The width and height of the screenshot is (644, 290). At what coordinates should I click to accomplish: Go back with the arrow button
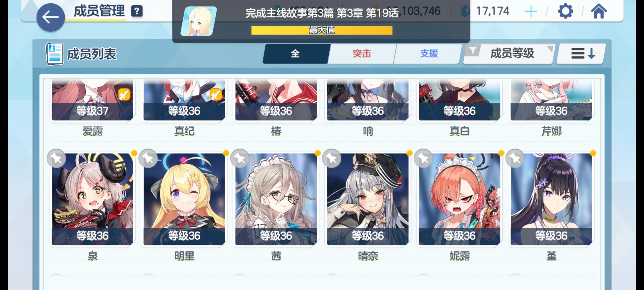(50, 17)
